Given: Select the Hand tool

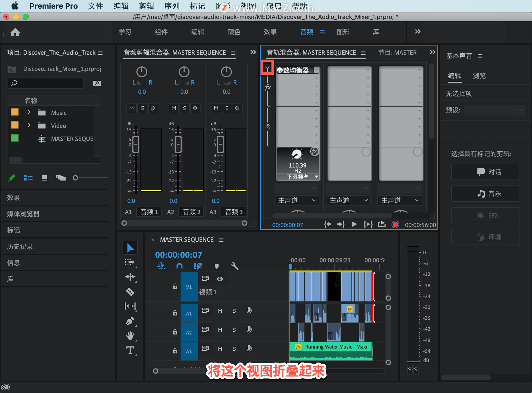Looking at the screenshot, I should (130, 336).
